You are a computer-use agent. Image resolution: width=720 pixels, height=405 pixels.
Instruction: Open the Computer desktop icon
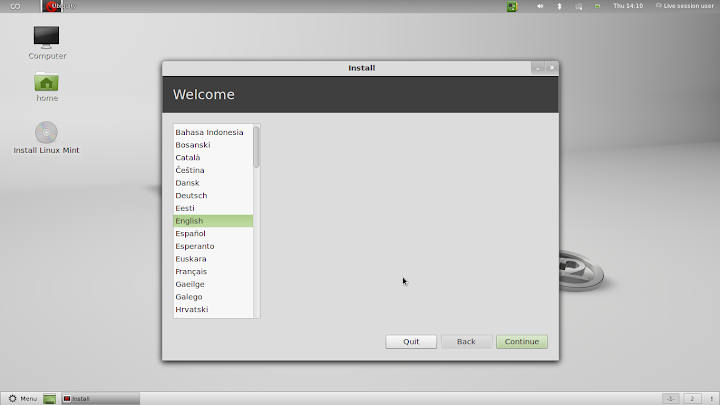click(x=46, y=38)
